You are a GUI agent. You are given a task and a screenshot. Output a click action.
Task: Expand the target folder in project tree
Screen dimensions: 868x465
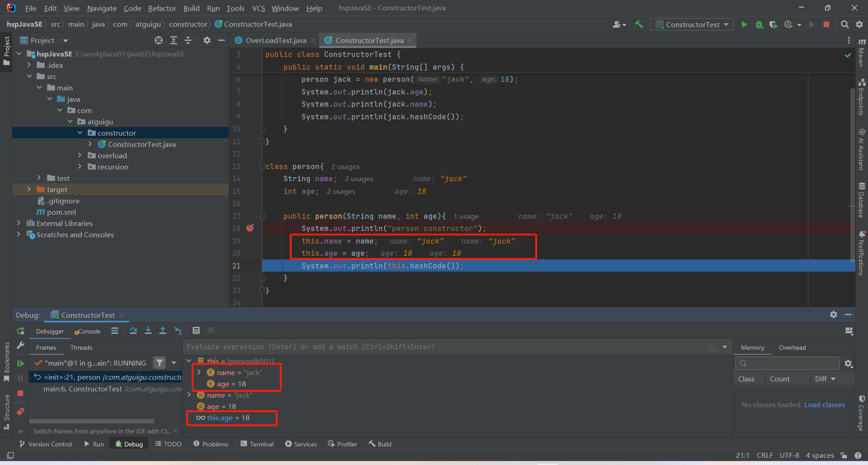point(29,189)
